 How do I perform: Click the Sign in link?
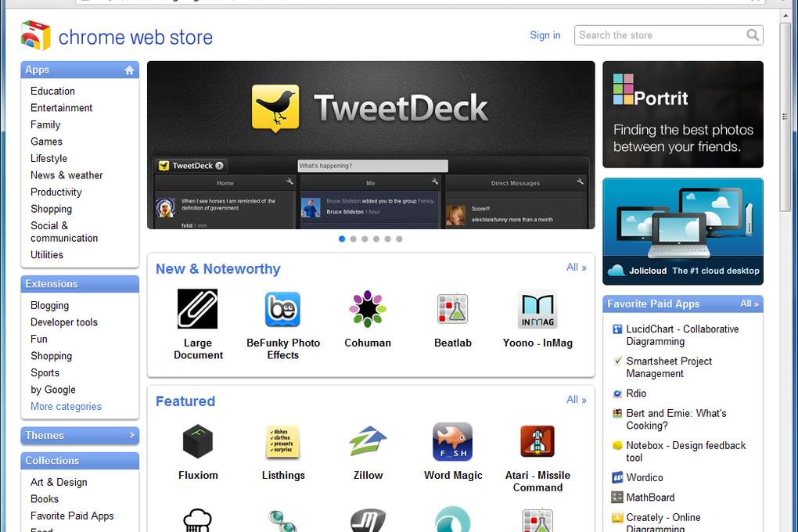(545, 35)
